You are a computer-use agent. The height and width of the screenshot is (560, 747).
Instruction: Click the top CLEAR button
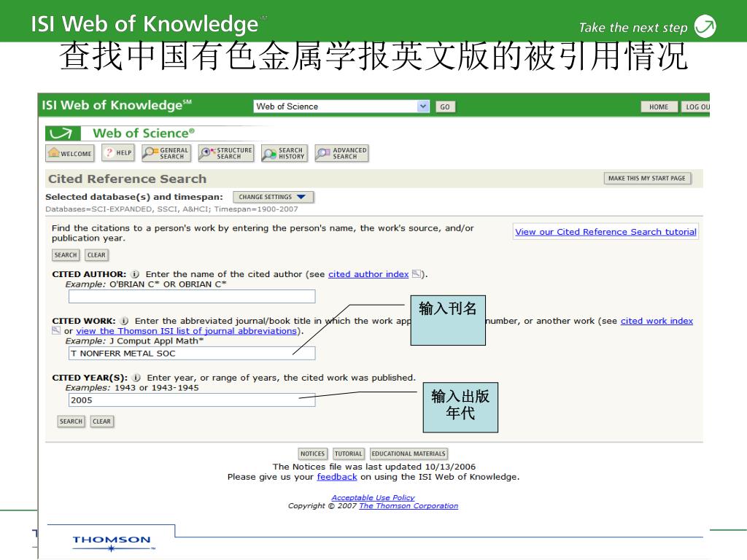(x=96, y=254)
